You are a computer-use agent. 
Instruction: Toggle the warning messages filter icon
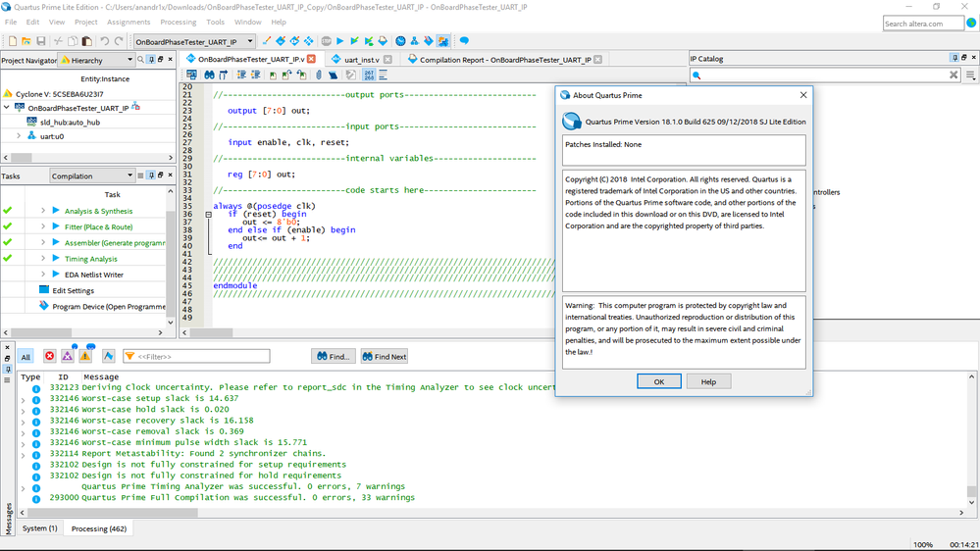coord(85,356)
